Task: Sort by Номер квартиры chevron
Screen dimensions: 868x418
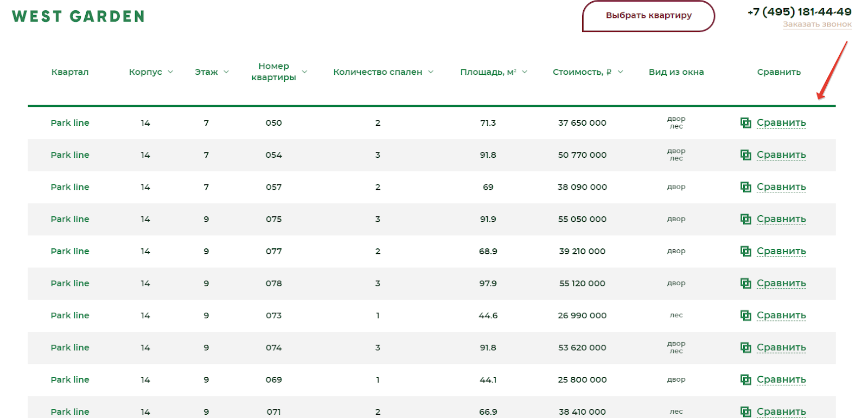Action: click(304, 72)
